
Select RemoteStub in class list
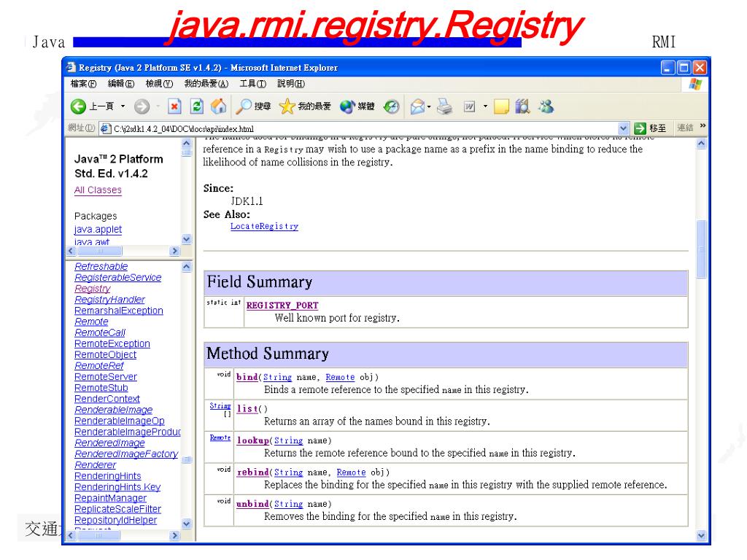101,388
